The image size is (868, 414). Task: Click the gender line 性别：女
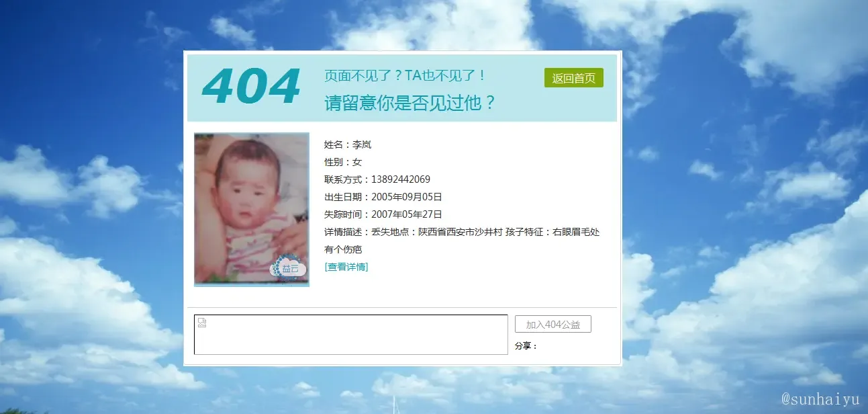click(343, 162)
